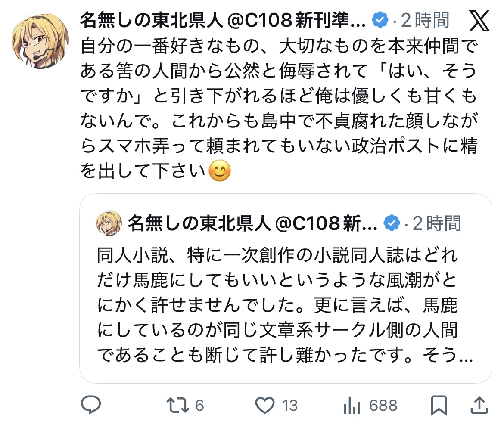Click the small avatar in the quoted post
Screen dimensions: 504x434
pyautogui.click(x=110, y=223)
